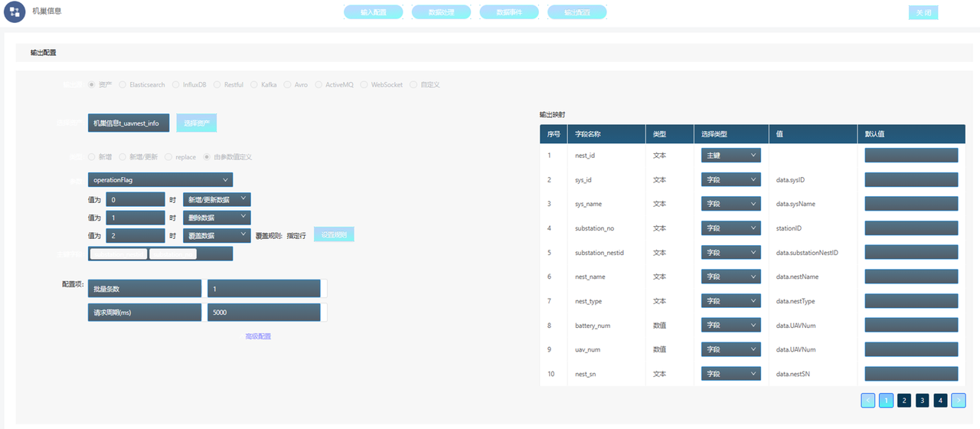Select page 2 in pagination

point(904,400)
